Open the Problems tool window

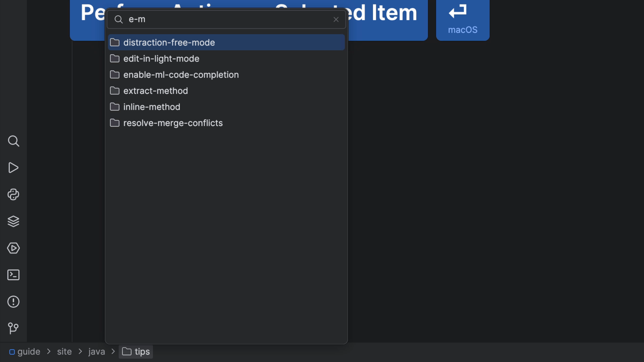(x=13, y=301)
